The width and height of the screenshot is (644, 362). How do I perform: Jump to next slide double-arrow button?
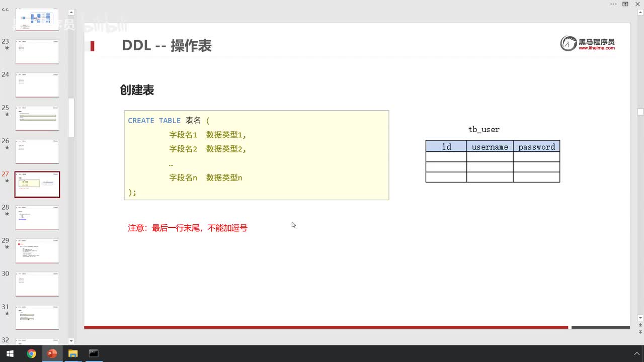[640, 332]
